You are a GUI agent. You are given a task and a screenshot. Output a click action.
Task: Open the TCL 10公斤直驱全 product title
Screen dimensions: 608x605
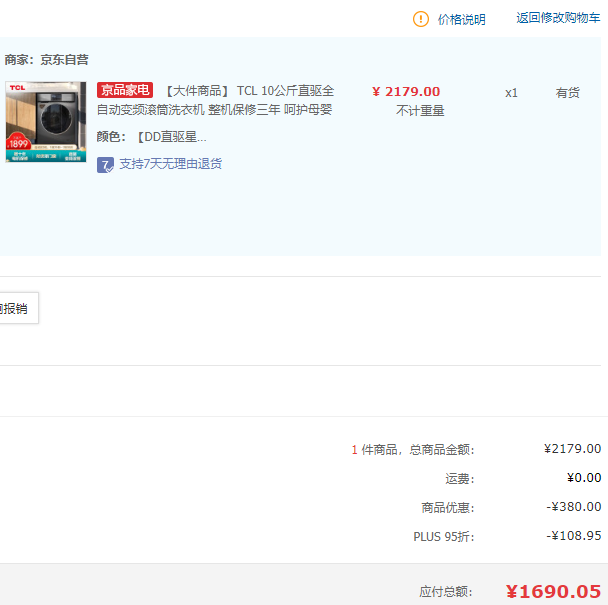(215, 100)
